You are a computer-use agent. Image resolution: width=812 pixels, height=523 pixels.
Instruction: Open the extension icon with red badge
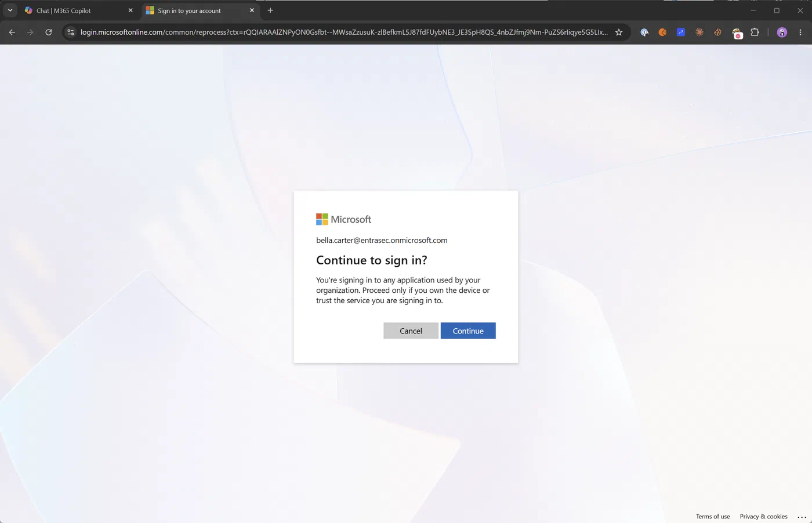coord(737,33)
